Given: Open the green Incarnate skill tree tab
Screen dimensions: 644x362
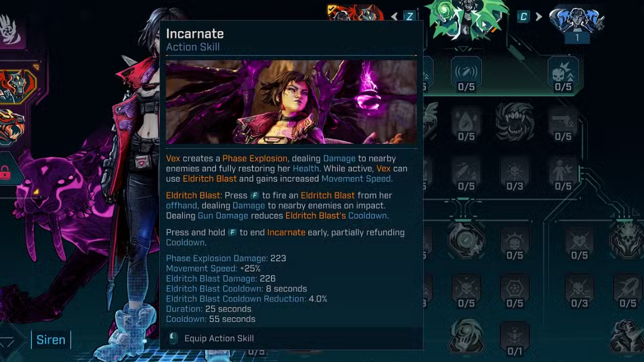Looking at the screenshot, I should [x=466, y=18].
